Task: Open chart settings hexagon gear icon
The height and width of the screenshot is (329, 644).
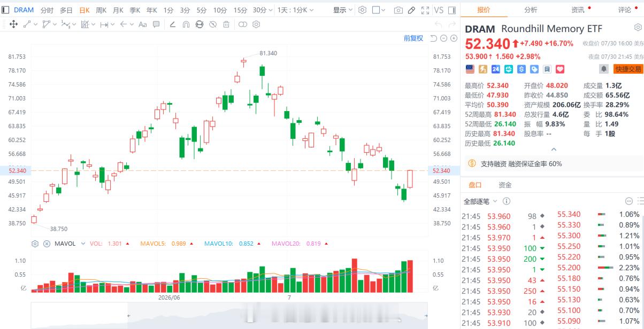Action: [x=362, y=10]
